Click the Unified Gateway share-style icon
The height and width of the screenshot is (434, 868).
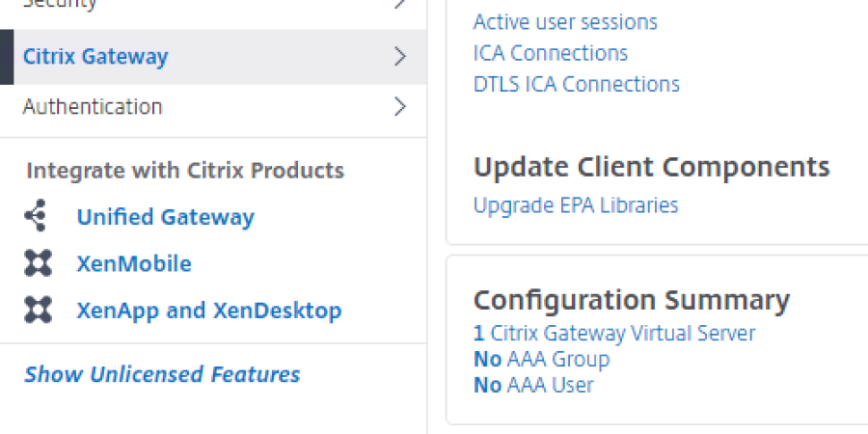[37, 217]
